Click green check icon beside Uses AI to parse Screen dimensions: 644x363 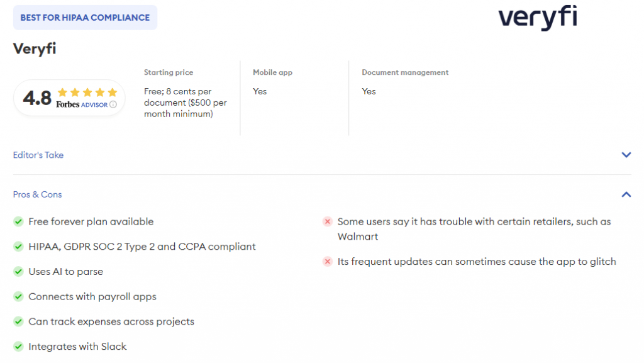point(18,272)
